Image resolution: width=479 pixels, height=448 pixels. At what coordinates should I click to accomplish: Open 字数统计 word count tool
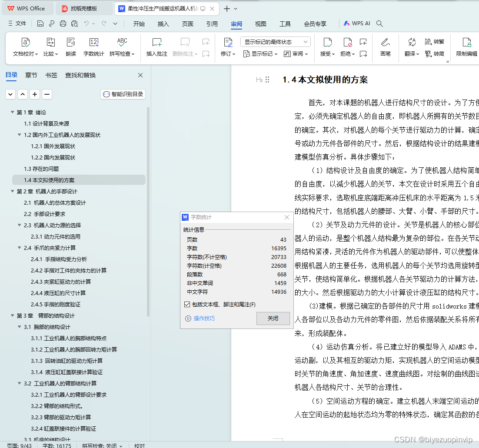click(94, 47)
